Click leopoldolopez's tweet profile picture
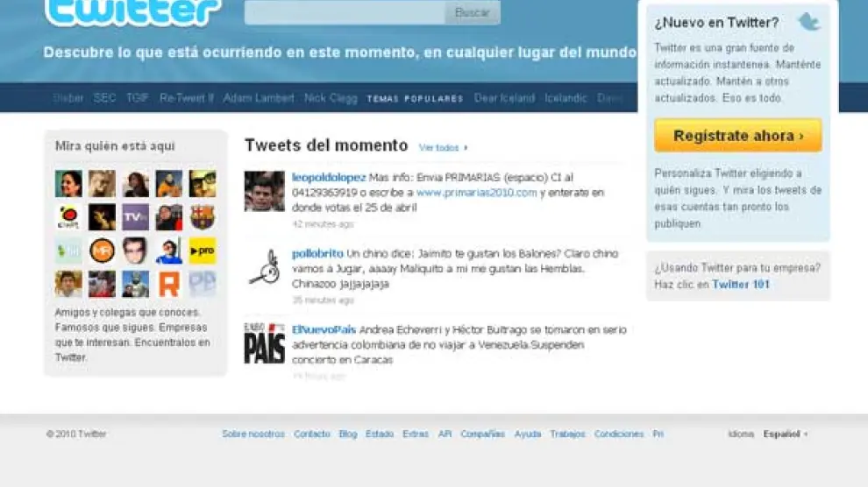This screenshot has width=868, height=487. click(x=264, y=191)
